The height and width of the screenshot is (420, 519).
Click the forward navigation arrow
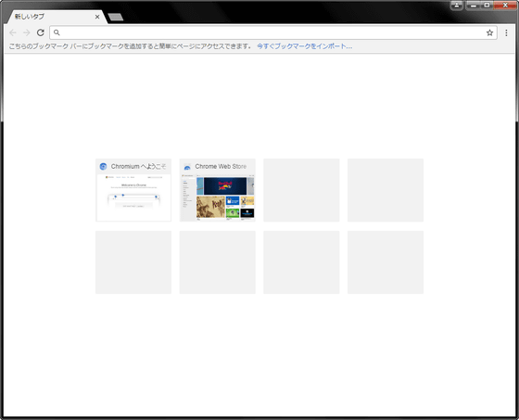(x=27, y=32)
